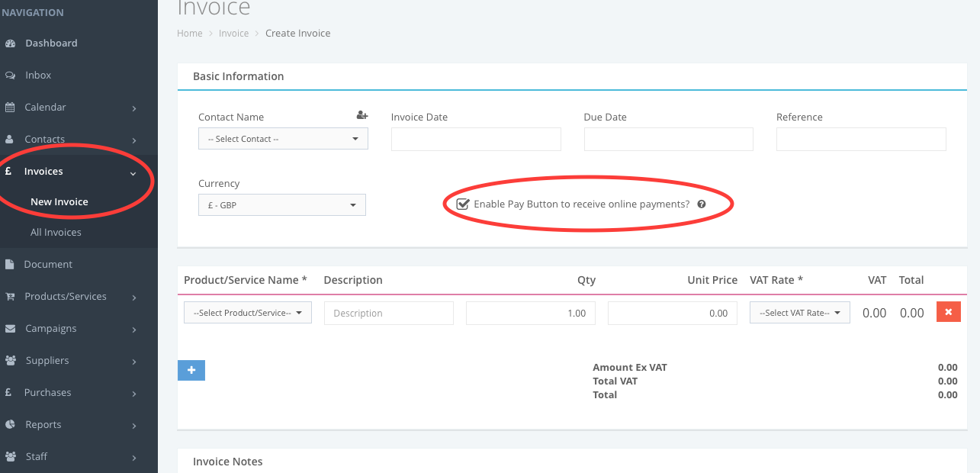Click the Reports pie chart icon
This screenshot has width=980, height=473.
[10, 425]
